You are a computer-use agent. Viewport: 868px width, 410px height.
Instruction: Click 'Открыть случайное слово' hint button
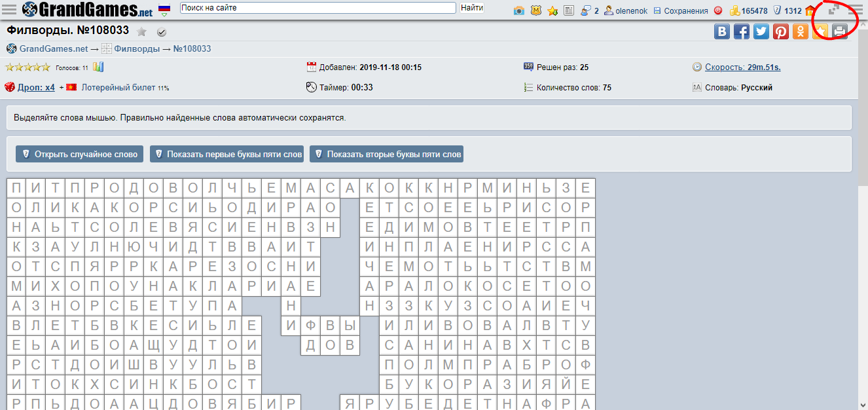click(x=79, y=154)
